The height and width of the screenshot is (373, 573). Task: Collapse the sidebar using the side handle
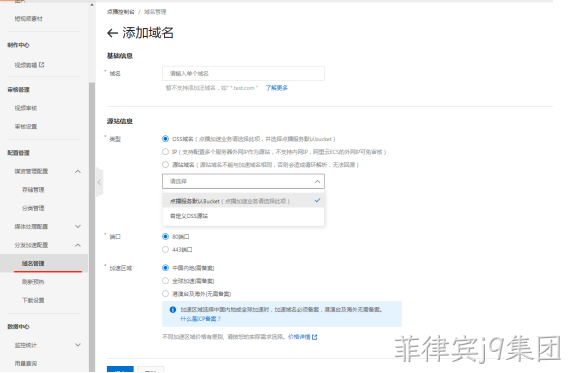pos(99,182)
